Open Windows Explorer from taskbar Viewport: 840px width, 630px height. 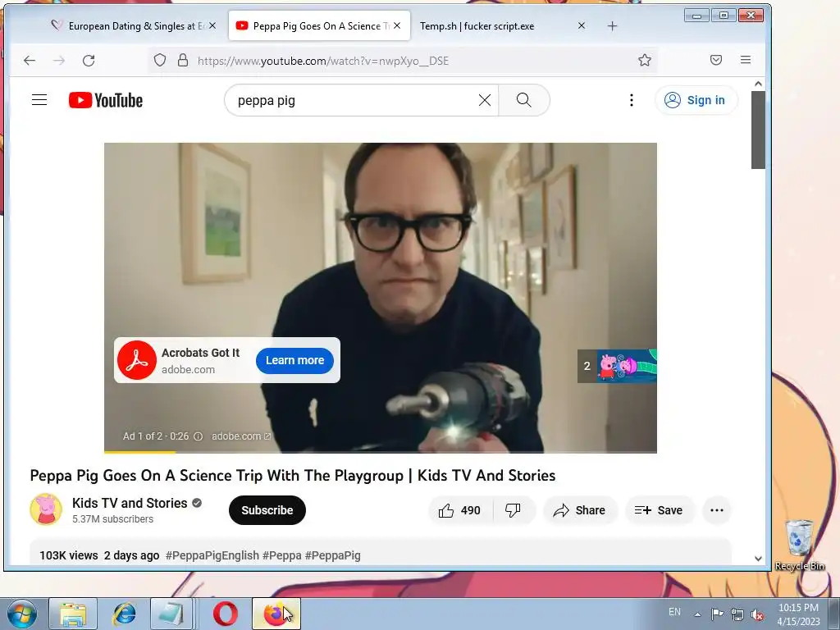73,614
